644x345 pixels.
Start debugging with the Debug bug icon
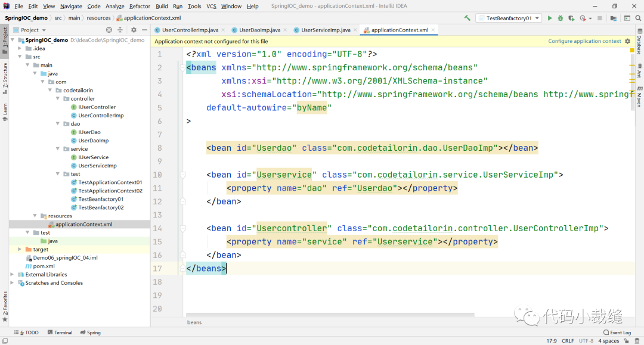click(x=561, y=18)
